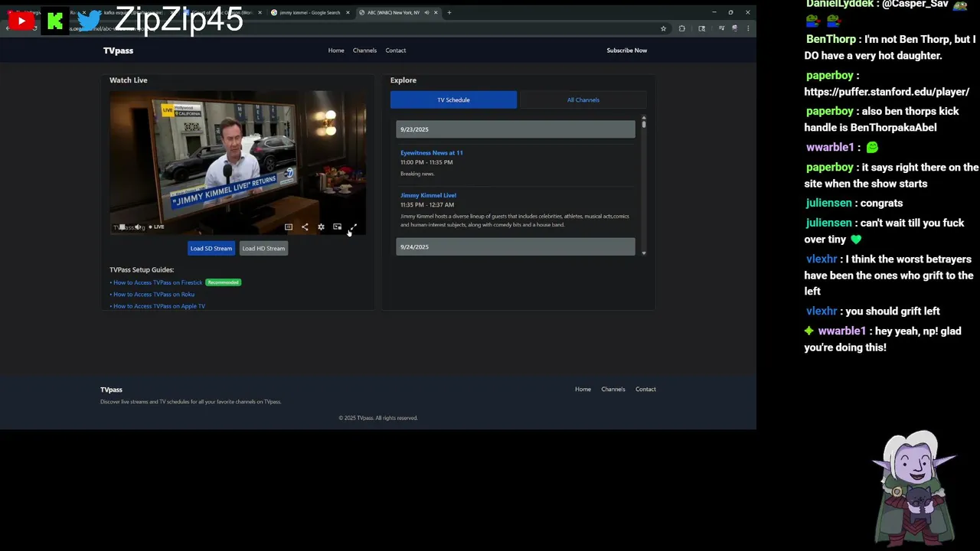Click username BenThorp in the chat
980x551 pixels.
pos(831,39)
